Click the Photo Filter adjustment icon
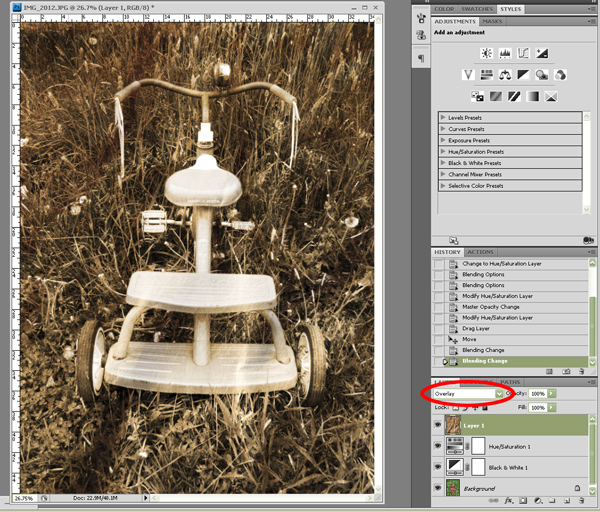 coord(541,75)
